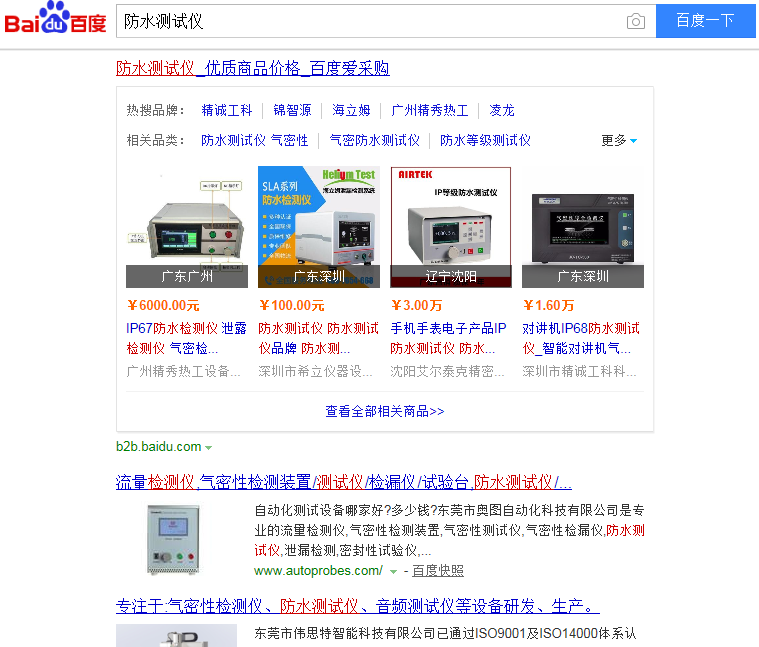Click seller 沈阳艾尔泰克精密
This screenshot has width=759, height=647.
click(448, 371)
